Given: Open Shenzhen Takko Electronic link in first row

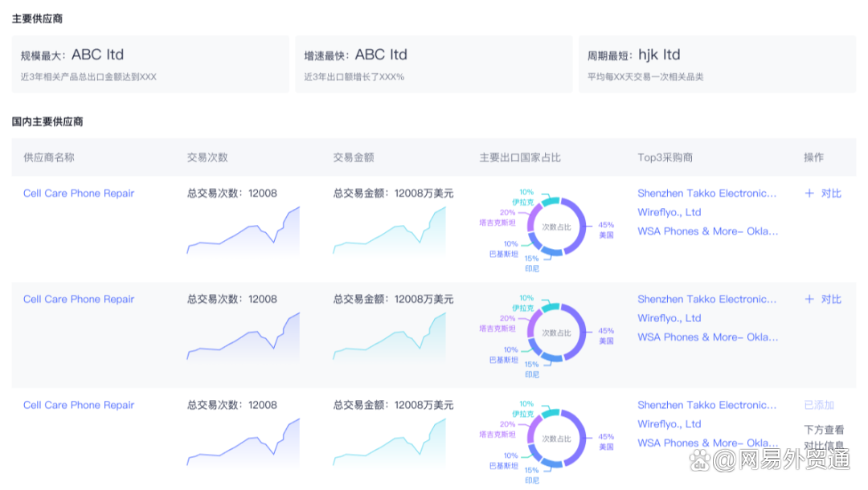Looking at the screenshot, I should click(706, 194).
